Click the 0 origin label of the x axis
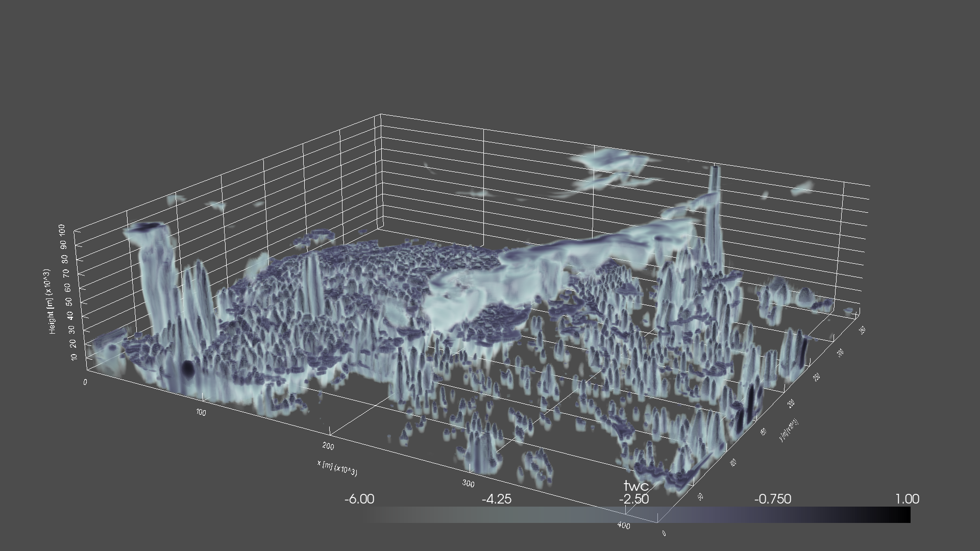Screen dimensions: 980x551 pos(85,381)
